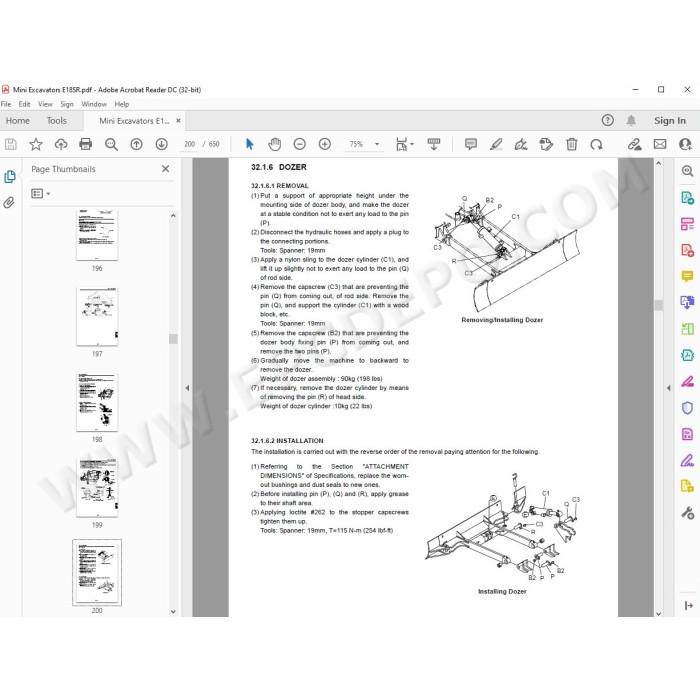Open Export PDF tool in right pane
Image resolution: width=700 pixels, height=700 pixels.
pyautogui.click(x=687, y=197)
